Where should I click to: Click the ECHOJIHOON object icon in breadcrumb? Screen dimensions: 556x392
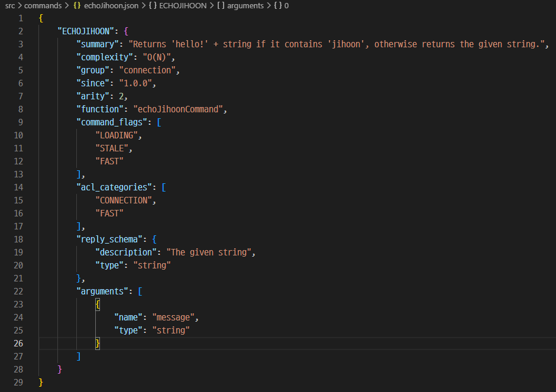[153, 6]
